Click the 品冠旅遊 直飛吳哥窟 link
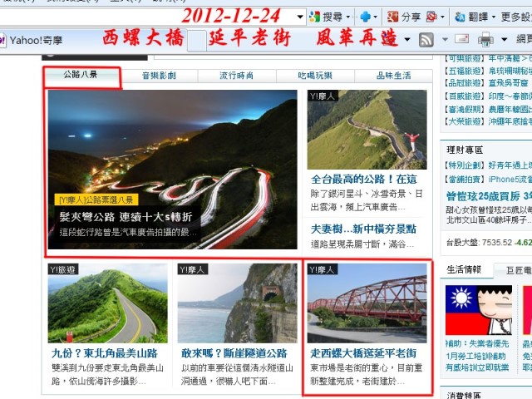Viewport: 532px width, 399px height. point(485,83)
